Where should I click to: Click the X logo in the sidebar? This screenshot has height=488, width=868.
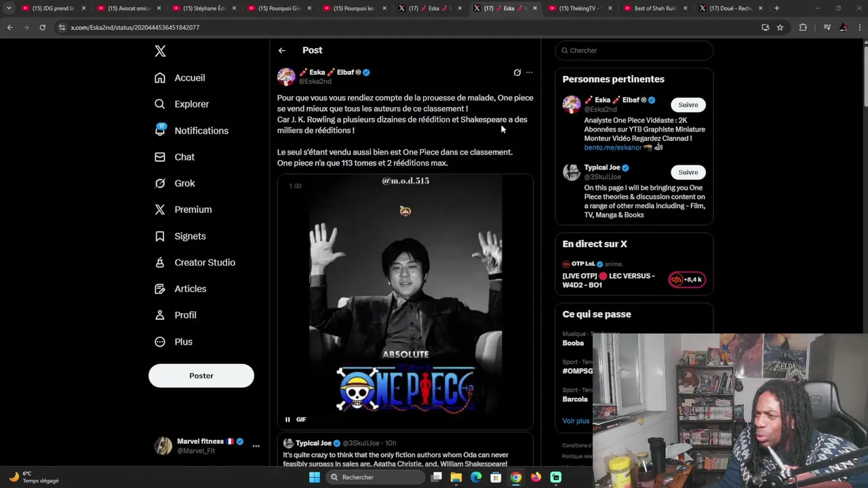coord(160,51)
